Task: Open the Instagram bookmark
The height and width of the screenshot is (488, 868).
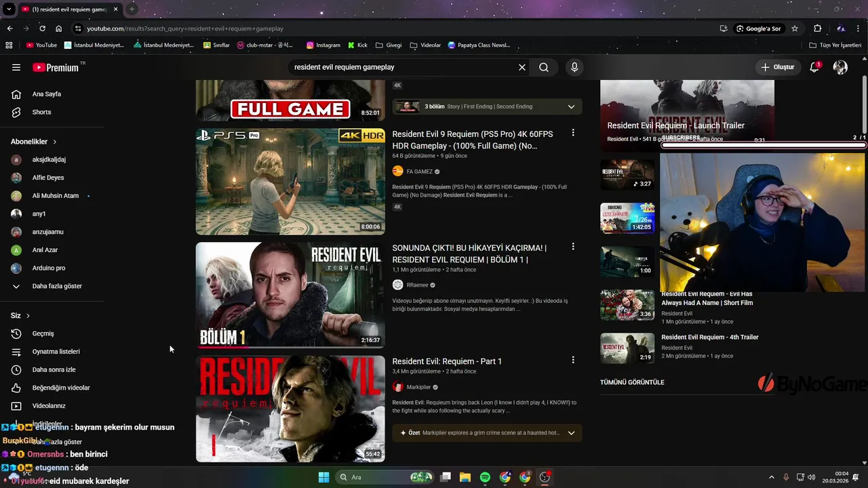Action: pos(323,45)
